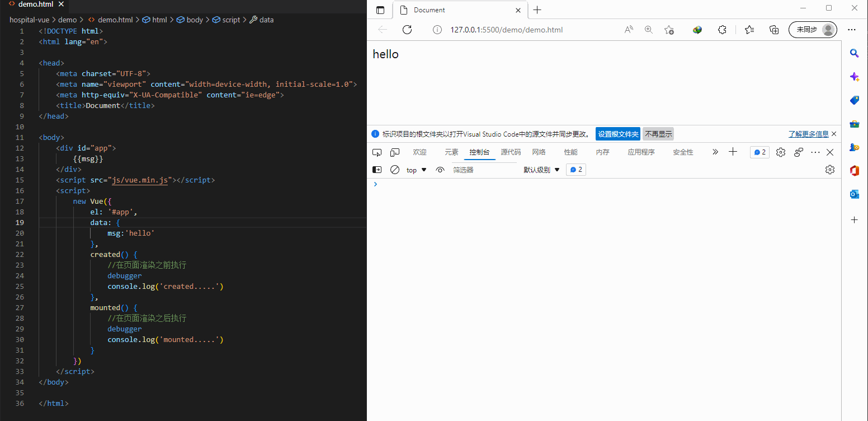Select the 控制台 DevTools tab
The width and height of the screenshot is (868, 421).
[479, 152]
